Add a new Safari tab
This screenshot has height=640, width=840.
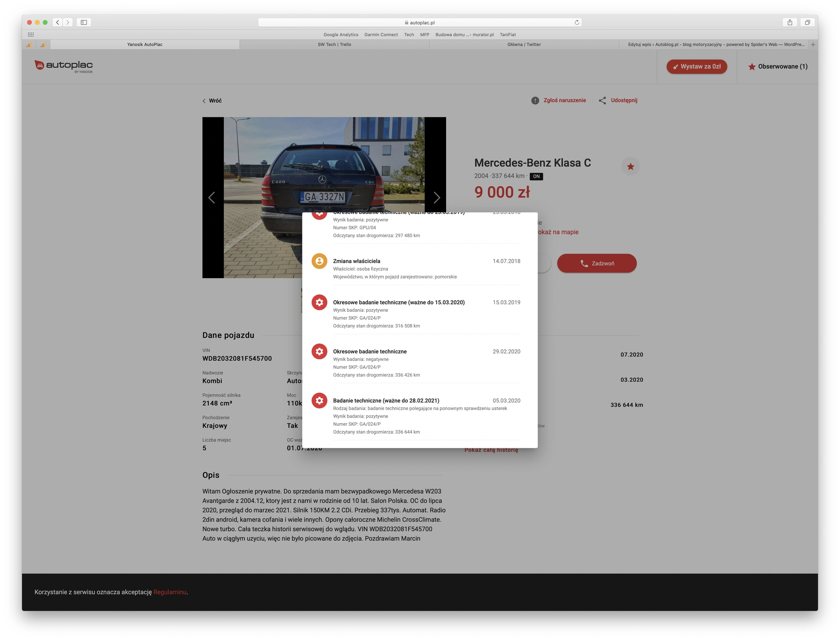[x=813, y=44]
